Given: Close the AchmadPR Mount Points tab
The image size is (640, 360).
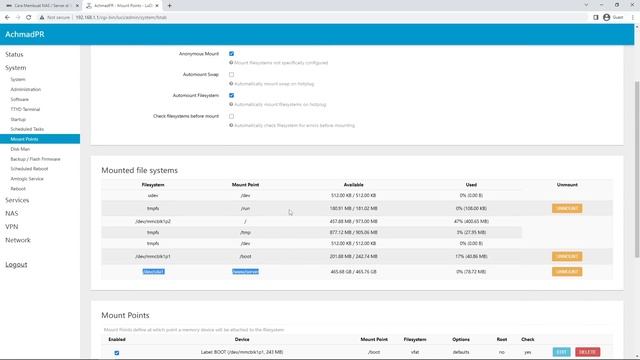Looking at the screenshot, I should [157, 6].
